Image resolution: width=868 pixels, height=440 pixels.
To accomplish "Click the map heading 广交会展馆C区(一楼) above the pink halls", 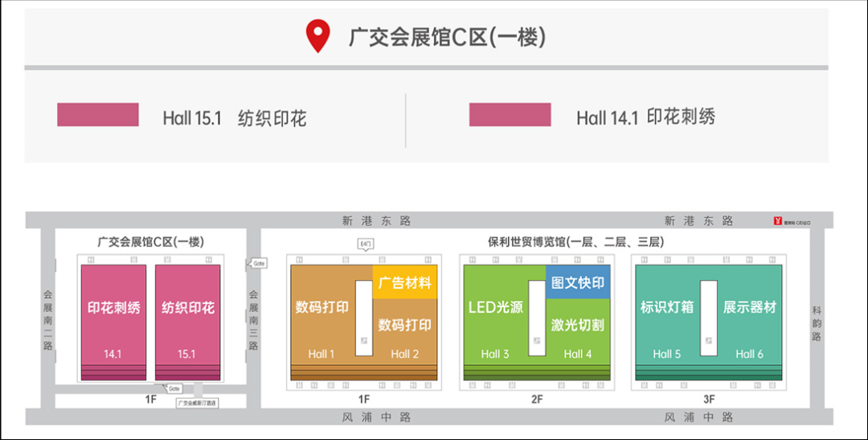I will tap(150, 242).
